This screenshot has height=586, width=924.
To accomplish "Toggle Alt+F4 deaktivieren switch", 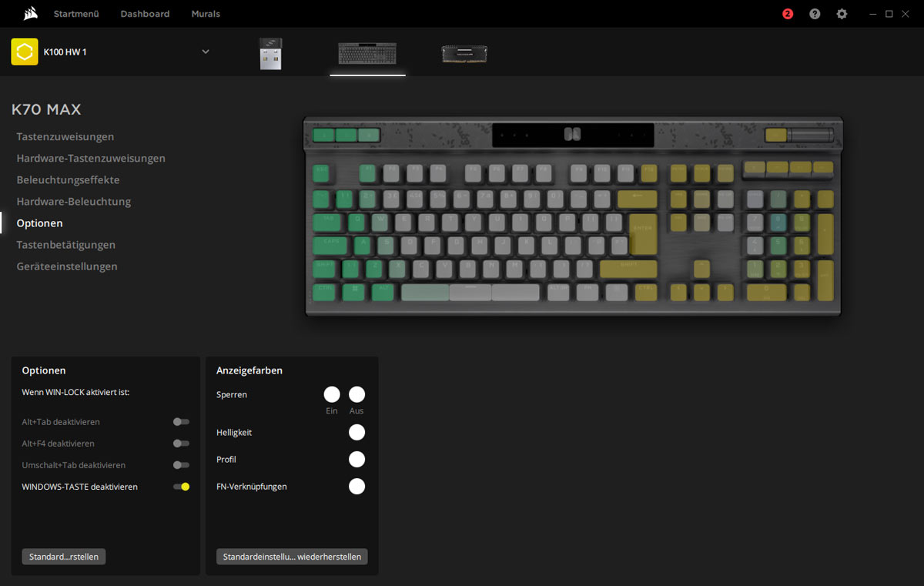I will tap(181, 444).
